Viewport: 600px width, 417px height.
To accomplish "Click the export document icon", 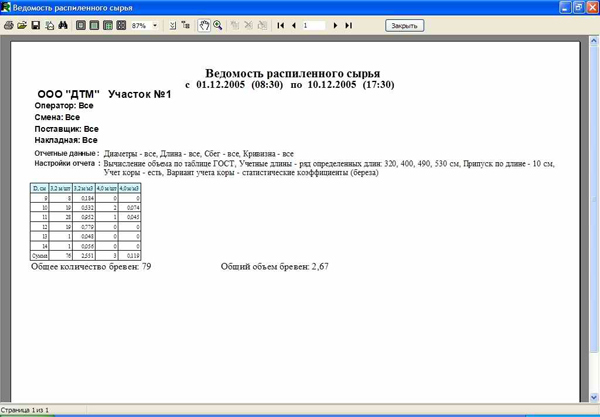I will pos(48,24).
